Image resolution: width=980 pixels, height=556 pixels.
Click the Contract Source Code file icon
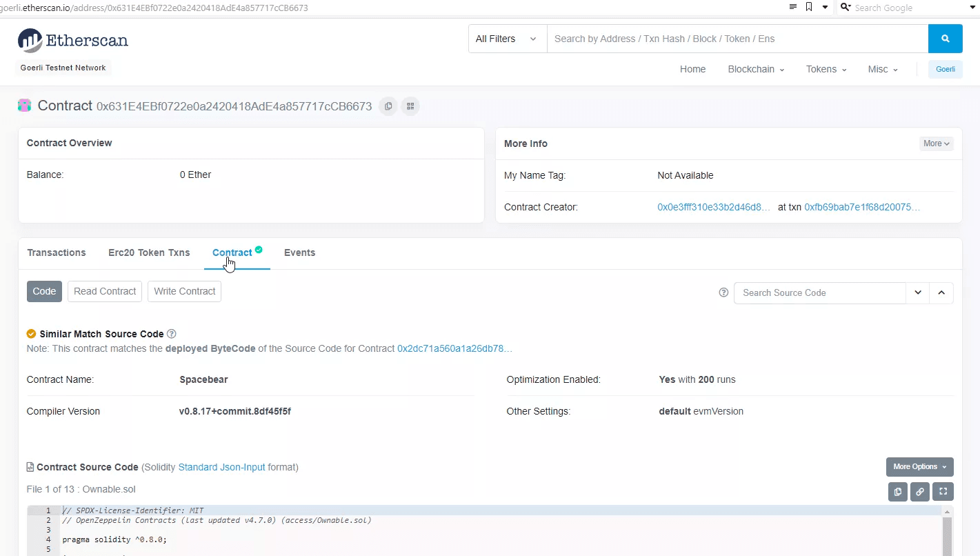coord(30,467)
